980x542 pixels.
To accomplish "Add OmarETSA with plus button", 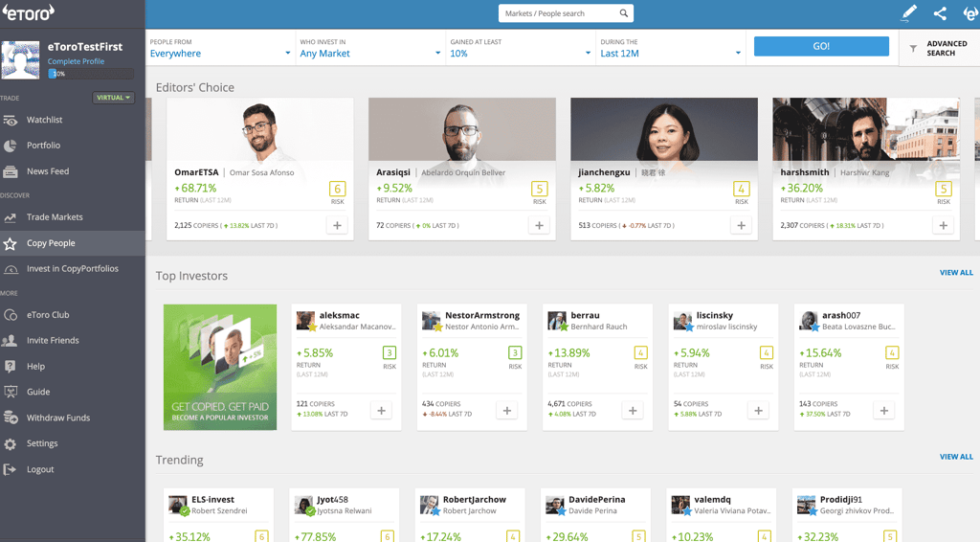I will point(338,225).
